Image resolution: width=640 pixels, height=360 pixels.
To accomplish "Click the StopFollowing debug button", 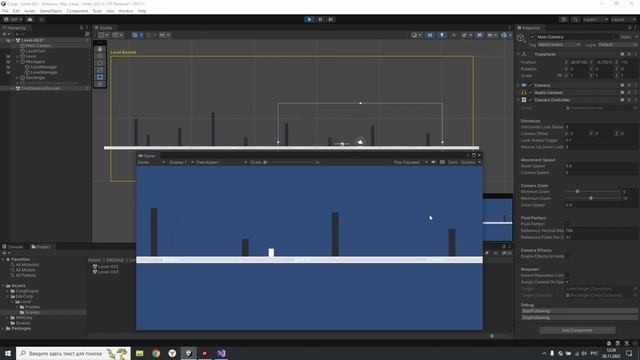I will click(579, 318).
